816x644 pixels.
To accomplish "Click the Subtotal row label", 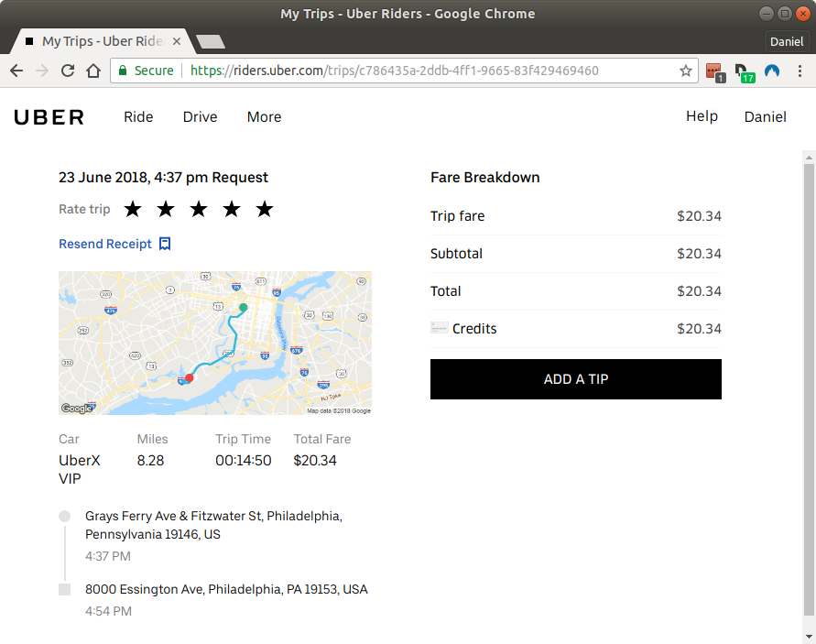I will [x=456, y=254].
